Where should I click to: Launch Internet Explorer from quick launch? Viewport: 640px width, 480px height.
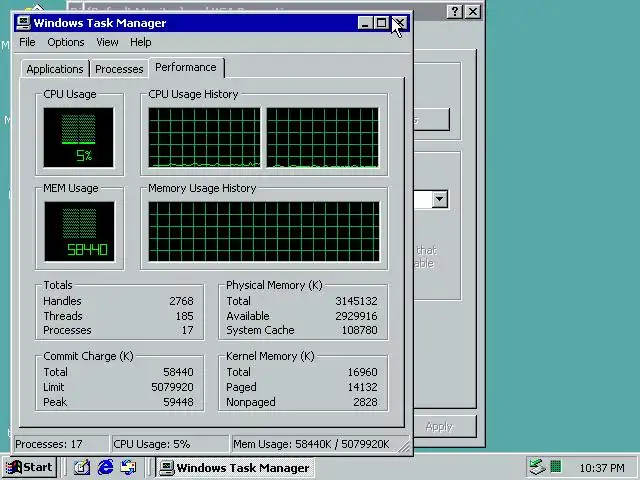(x=105, y=467)
